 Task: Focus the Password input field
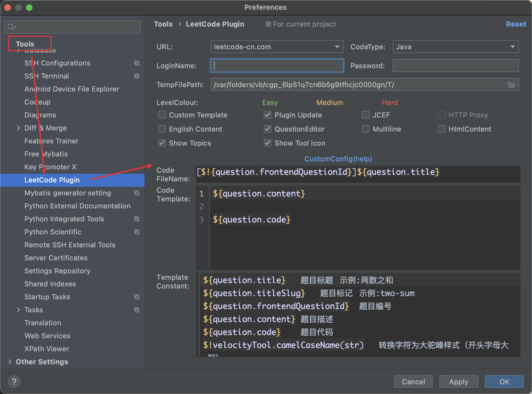(x=456, y=65)
